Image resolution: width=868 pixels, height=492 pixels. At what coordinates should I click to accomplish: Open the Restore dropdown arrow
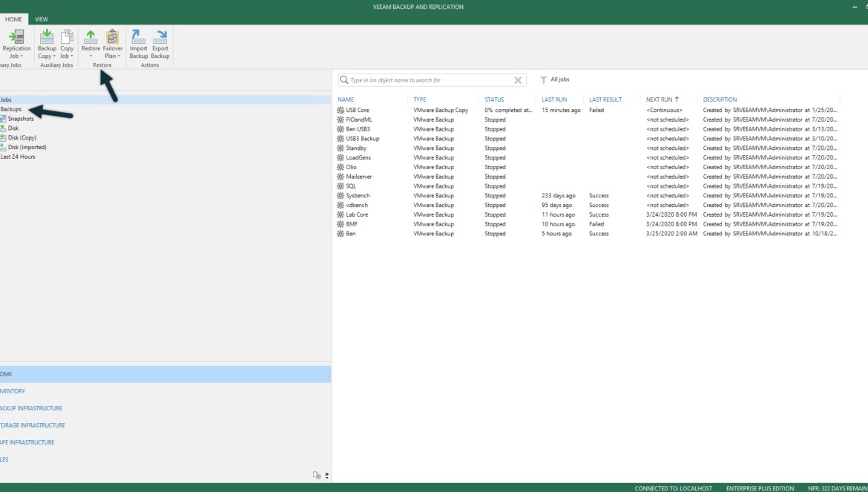(x=91, y=56)
